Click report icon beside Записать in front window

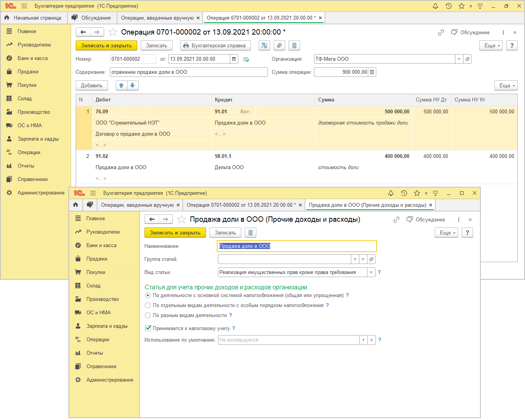251,232
